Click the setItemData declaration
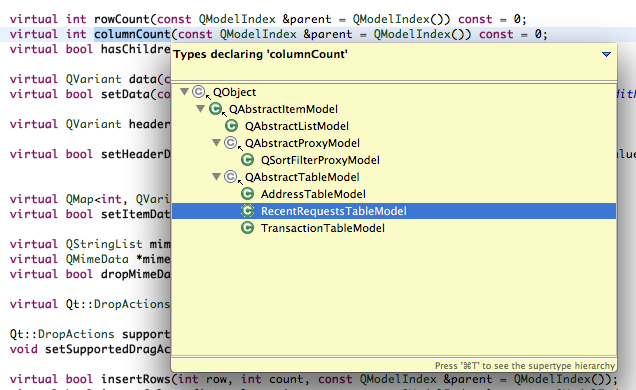Viewport: 636px width, 390px height. point(135,214)
